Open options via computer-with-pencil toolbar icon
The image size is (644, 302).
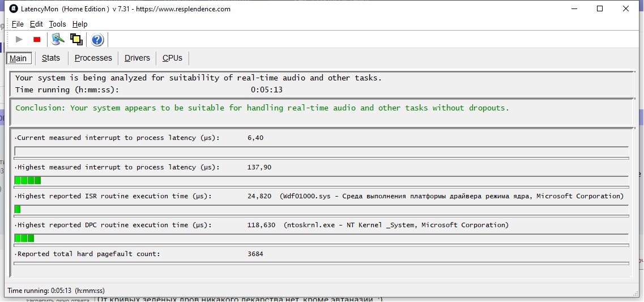pos(58,39)
